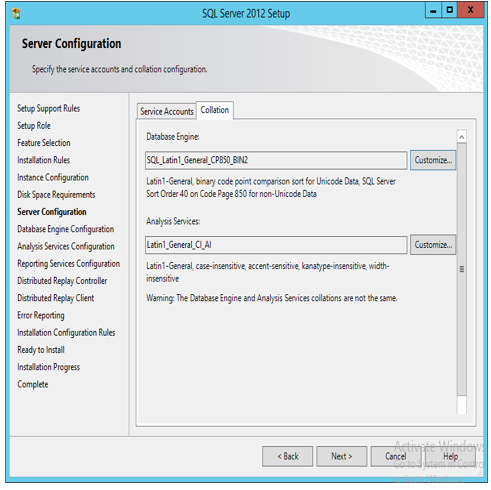Select the Collation tab

[x=215, y=110]
